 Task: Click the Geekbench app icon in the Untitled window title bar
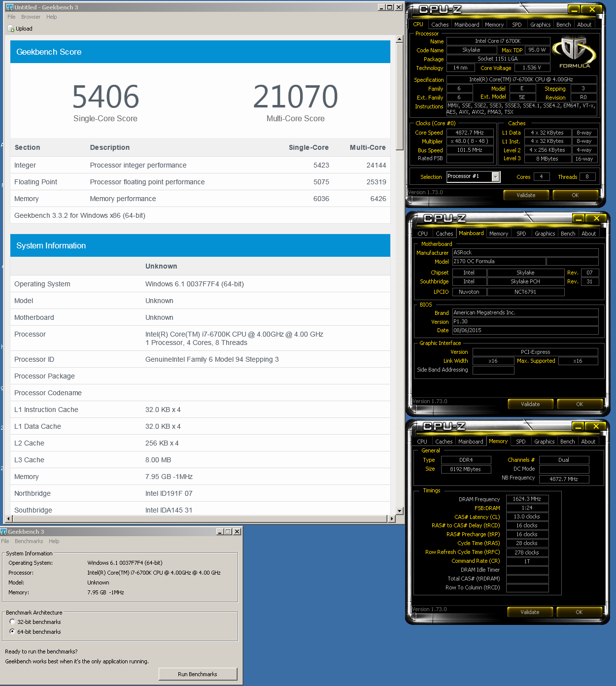pos(9,7)
